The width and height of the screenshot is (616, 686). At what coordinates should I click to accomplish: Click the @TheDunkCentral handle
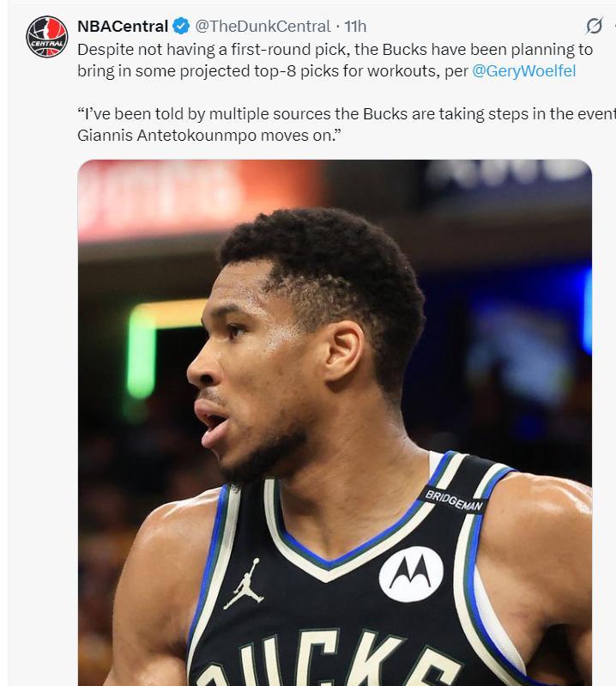[x=263, y=27]
